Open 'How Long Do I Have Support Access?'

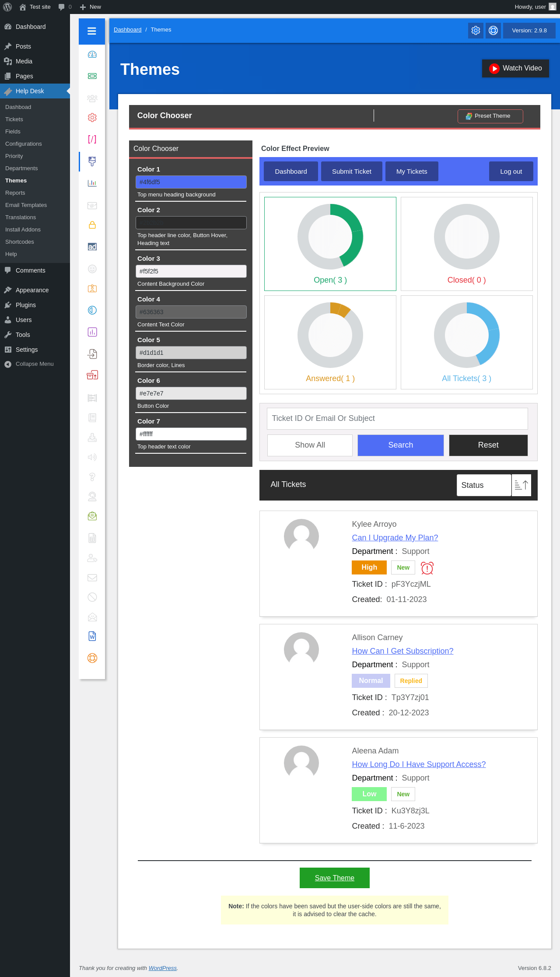tap(419, 764)
